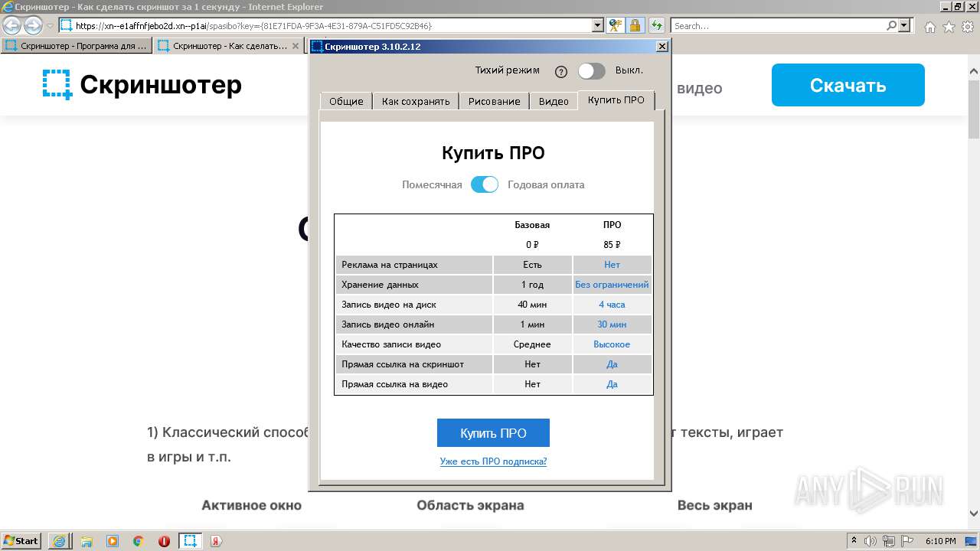Switch to the Как сохранять tab
Image resolution: width=980 pixels, height=551 pixels.
click(416, 101)
